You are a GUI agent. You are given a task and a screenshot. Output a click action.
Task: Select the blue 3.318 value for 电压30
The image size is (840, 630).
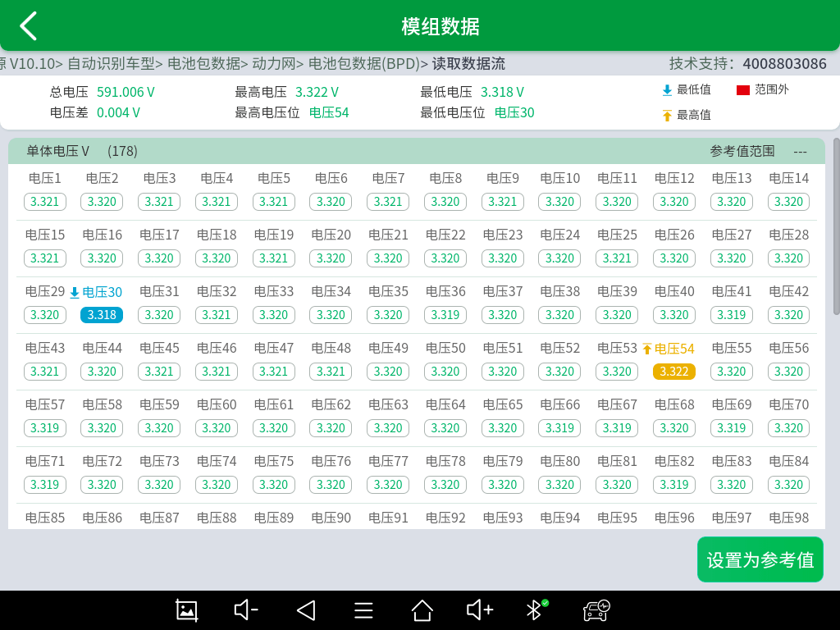tap(102, 315)
